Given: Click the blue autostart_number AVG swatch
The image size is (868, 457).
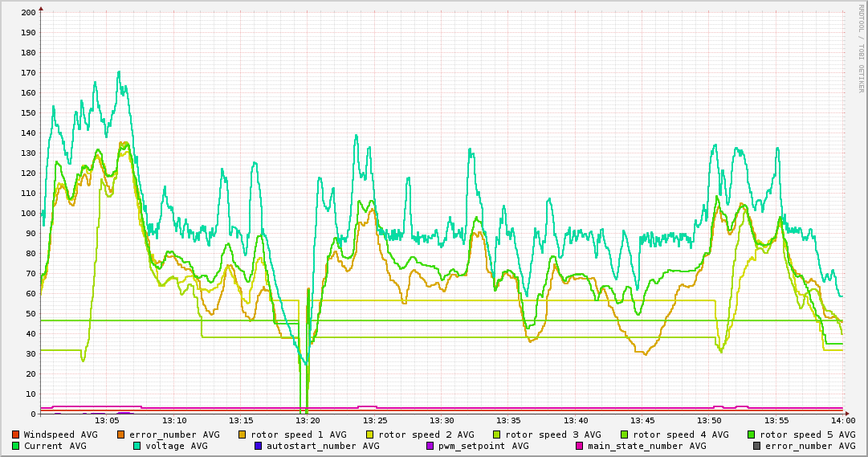Looking at the screenshot, I should (x=258, y=446).
